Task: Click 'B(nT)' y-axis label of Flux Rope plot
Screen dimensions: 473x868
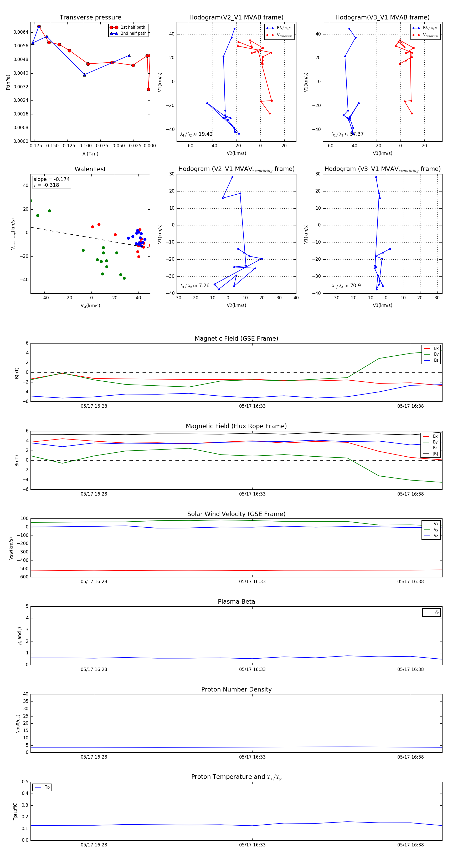Action: [17, 461]
